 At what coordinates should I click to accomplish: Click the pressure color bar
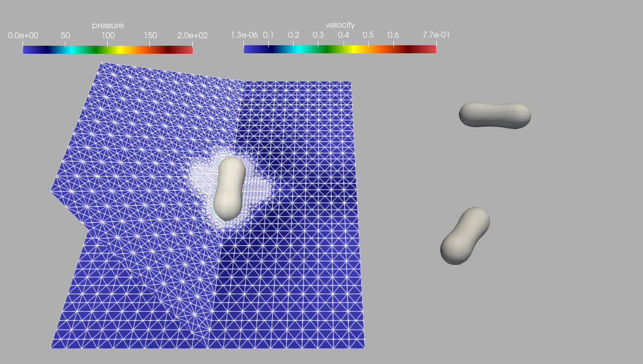click(108, 50)
